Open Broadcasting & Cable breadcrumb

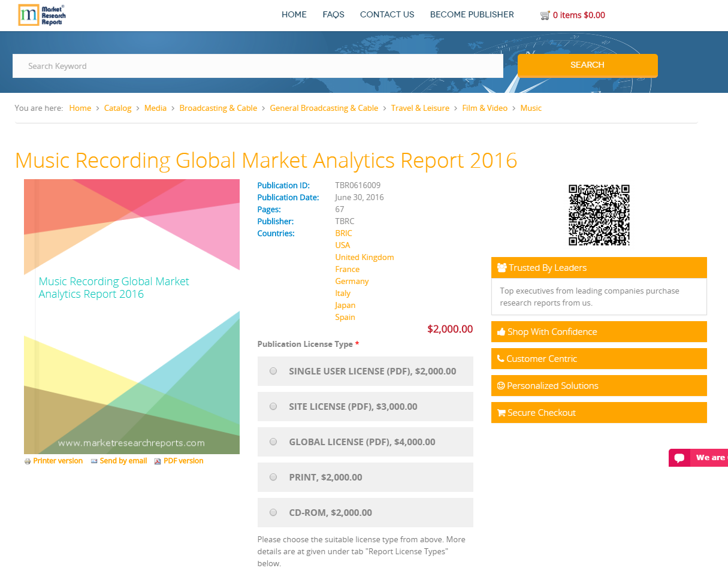[x=218, y=108]
